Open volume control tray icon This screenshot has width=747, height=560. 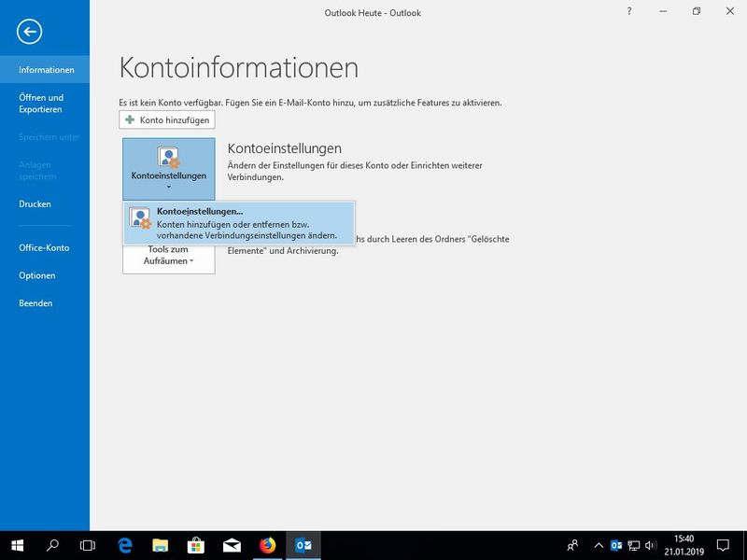651,545
